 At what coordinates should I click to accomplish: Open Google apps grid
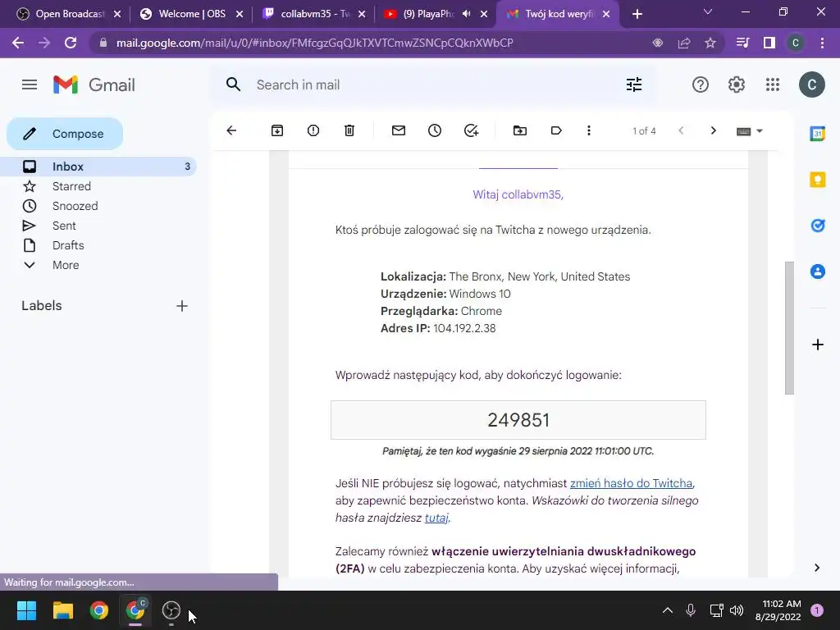coord(773,84)
